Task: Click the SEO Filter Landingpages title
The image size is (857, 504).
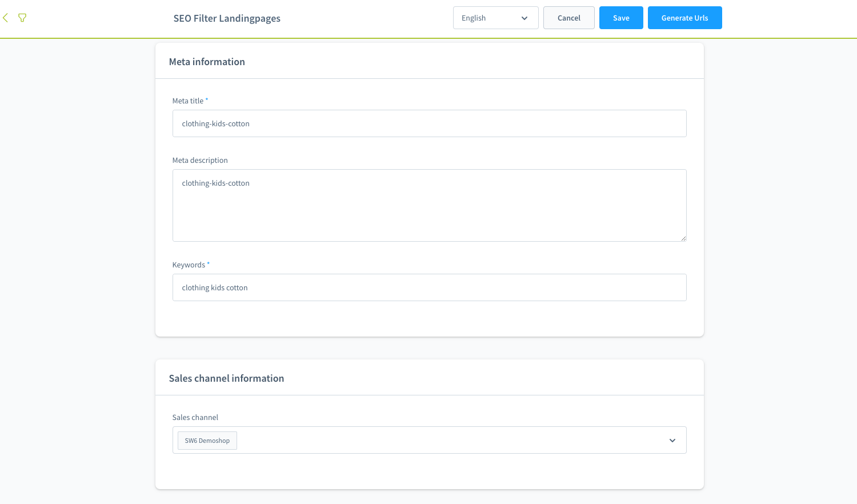Action: (227, 18)
